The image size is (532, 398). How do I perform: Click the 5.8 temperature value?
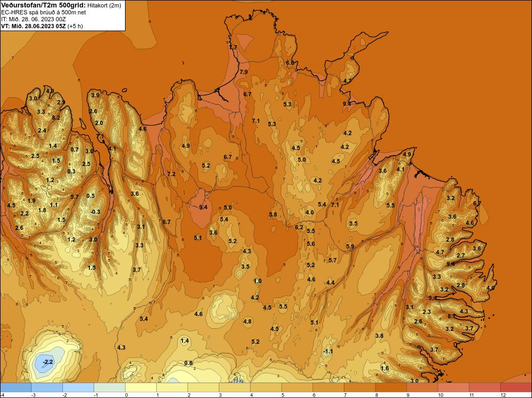point(273,214)
